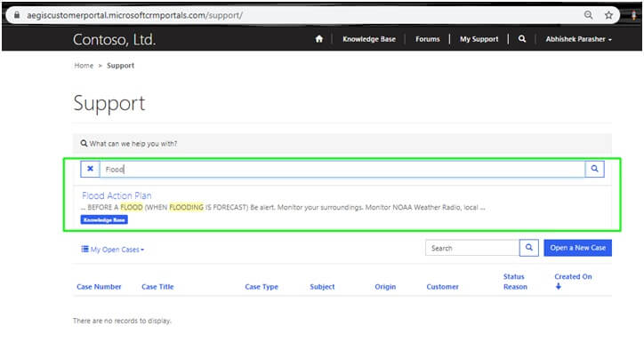Viewport: 644px width, 342px height.
Task: Sort by the Created On column
Action: pyautogui.click(x=573, y=277)
